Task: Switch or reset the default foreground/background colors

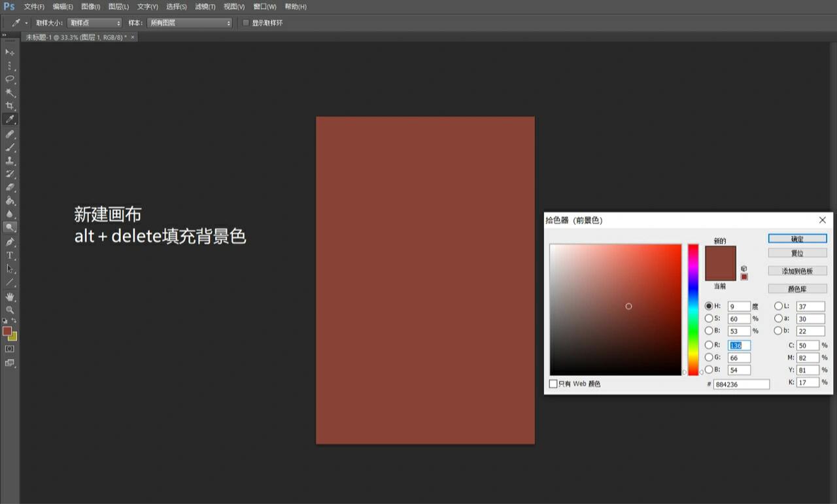Action: (5, 321)
